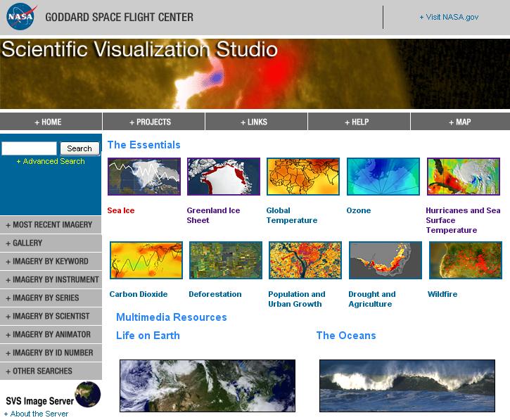Browse Imagery by Keyword
Screen dimensions: 510x420
point(51,261)
